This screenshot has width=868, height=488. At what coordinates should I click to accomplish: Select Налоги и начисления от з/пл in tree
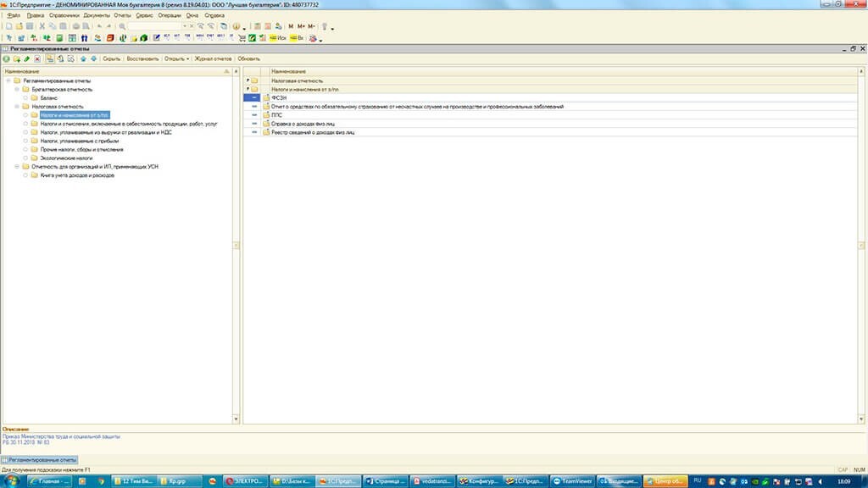75,115
